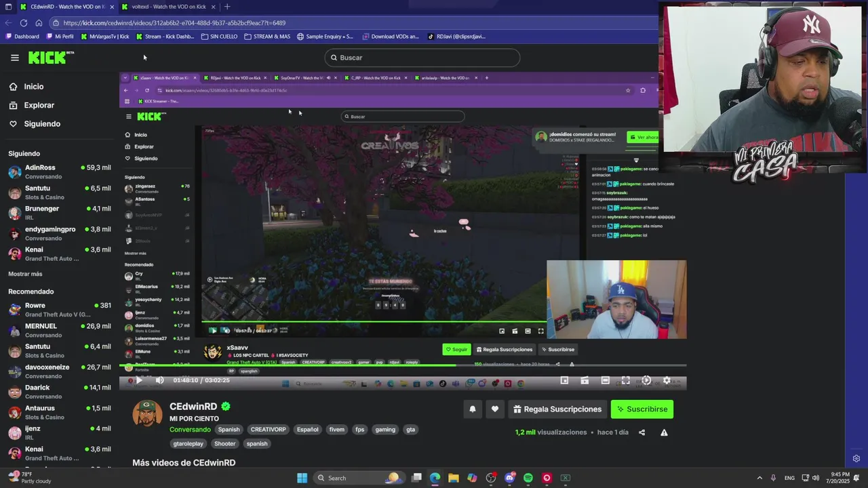Open a new browser tab
The height and width of the screenshot is (488, 868).
pyautogui.click(x=227, y=7)
